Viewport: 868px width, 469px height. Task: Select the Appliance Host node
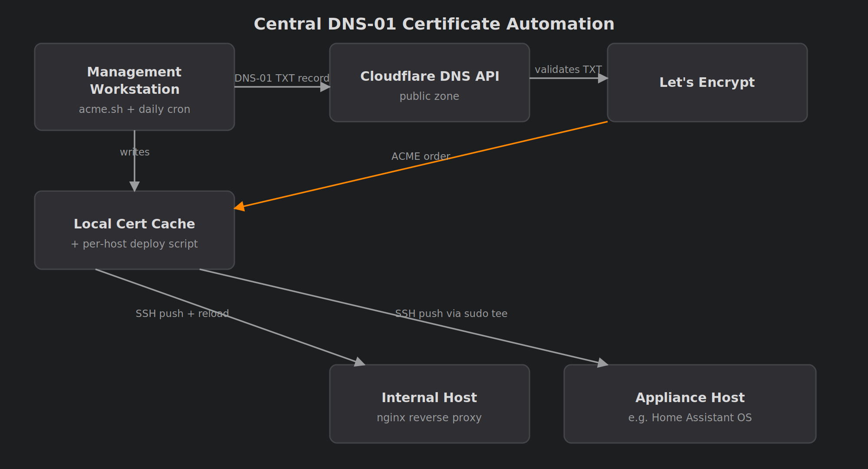[690, 404]
